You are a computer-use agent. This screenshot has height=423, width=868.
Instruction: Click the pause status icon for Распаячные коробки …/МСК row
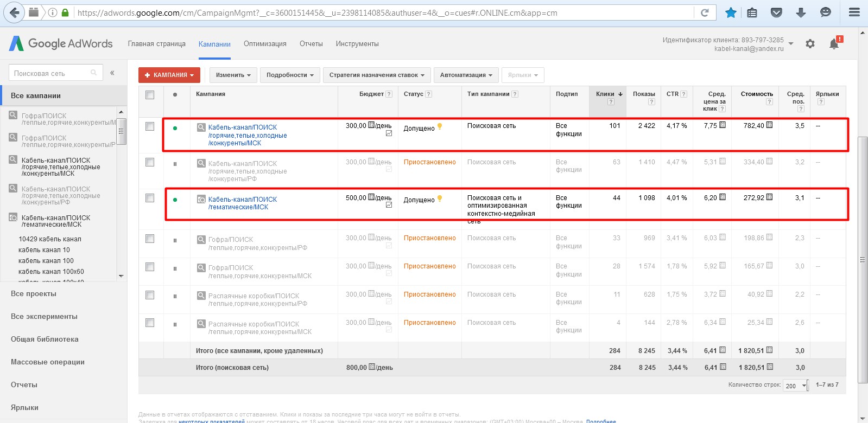pyautogui.click(x=175, y=325)
